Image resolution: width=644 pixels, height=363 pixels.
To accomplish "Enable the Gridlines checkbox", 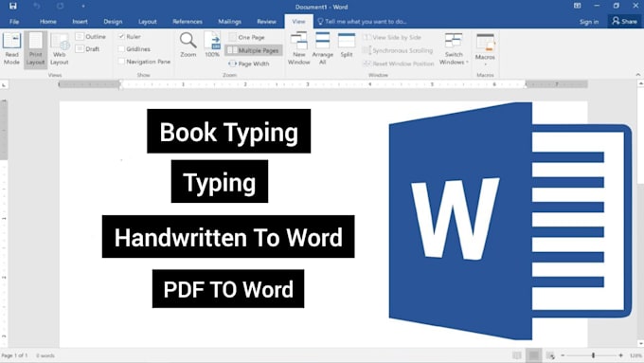I will (x=121, y=49).
